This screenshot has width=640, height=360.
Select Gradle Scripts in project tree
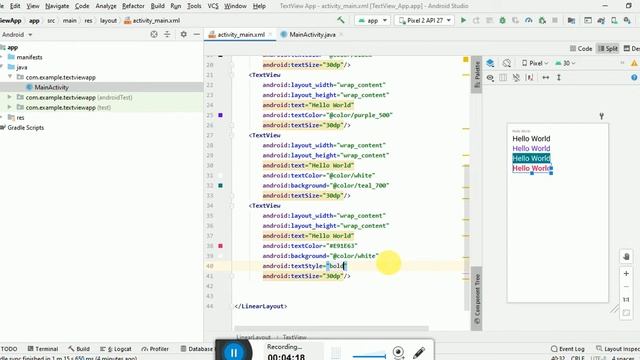[x=25, y=127]
